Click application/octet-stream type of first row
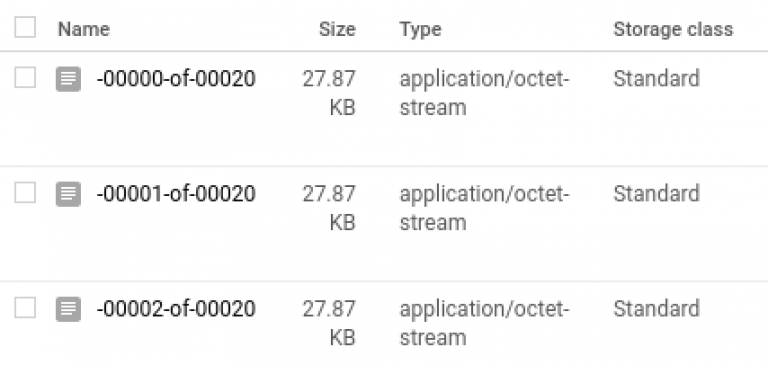This screenshot has width=768, height=365. [x=485, y=93]
